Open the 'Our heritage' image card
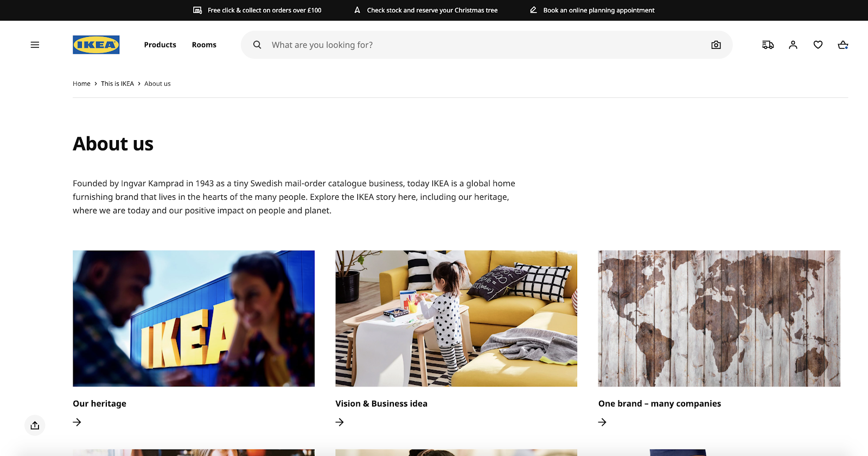Image resolution: width=868 pixels, height=456 pixels. coord(194,319)
